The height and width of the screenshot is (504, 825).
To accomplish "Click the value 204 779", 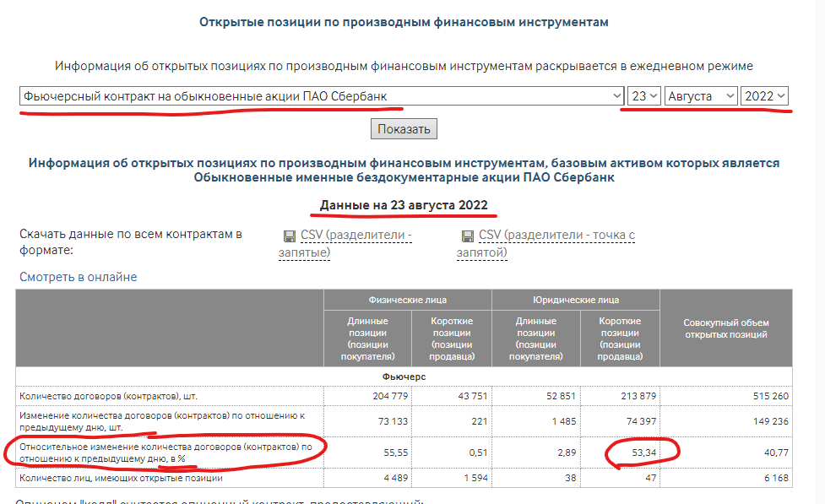I will [x=390, y=396].
